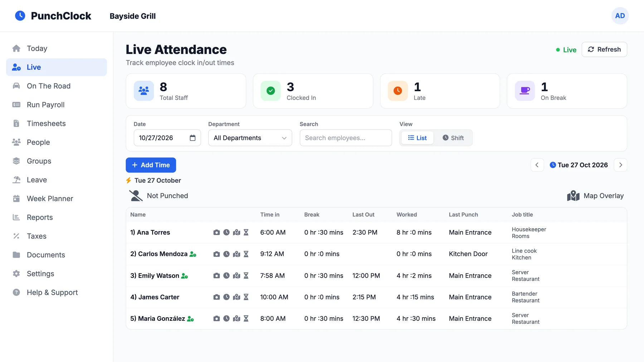
Task: Click the PunchClock logo icon
Action: pos(20,16)
